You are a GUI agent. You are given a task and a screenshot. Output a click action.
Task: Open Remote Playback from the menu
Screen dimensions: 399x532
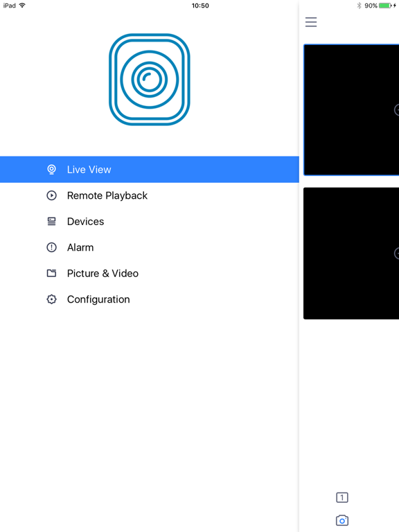[150, 195]
